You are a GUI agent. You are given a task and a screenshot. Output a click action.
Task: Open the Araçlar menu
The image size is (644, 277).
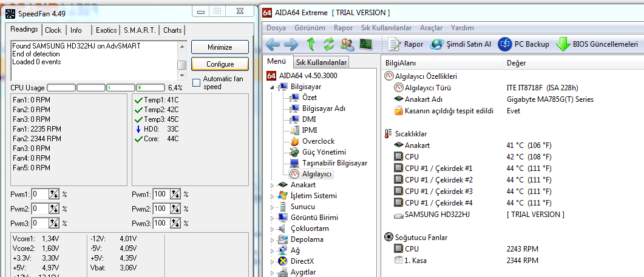tap(431, 28)
